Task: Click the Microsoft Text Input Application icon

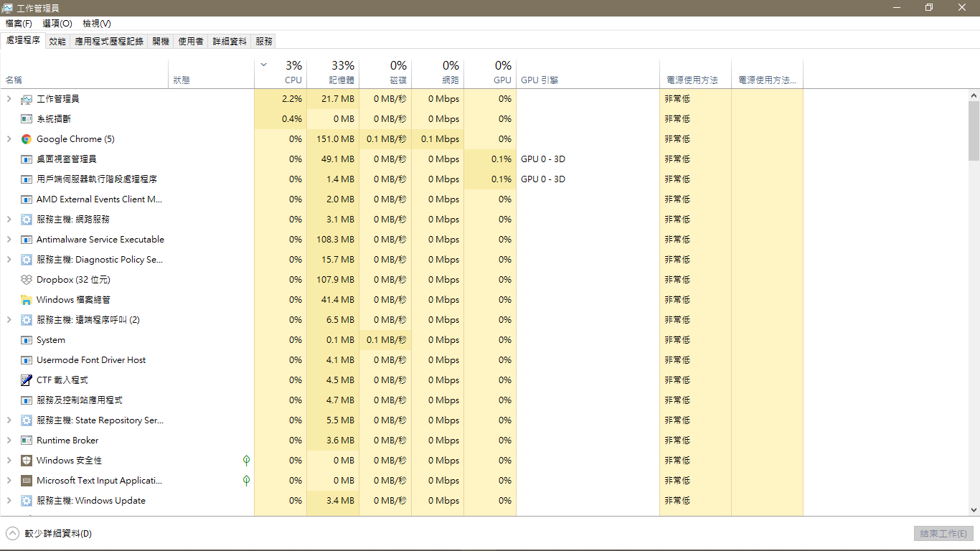Action: click(x=27, y=481)
